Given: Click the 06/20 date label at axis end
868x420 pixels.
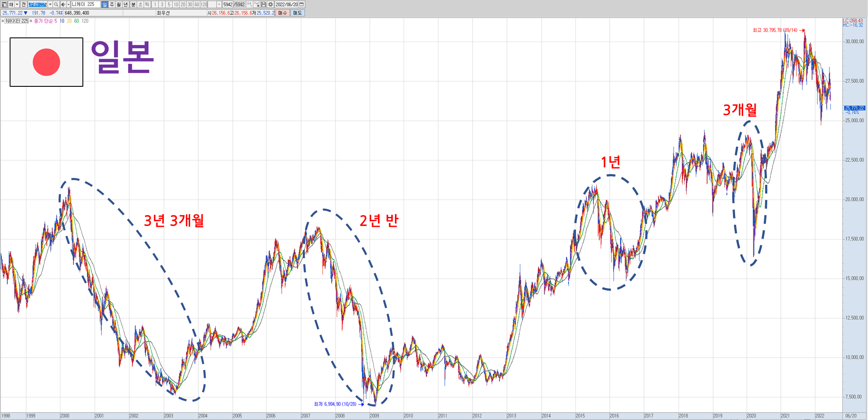Looking at the screenshot, I should [x=851, y=416].
